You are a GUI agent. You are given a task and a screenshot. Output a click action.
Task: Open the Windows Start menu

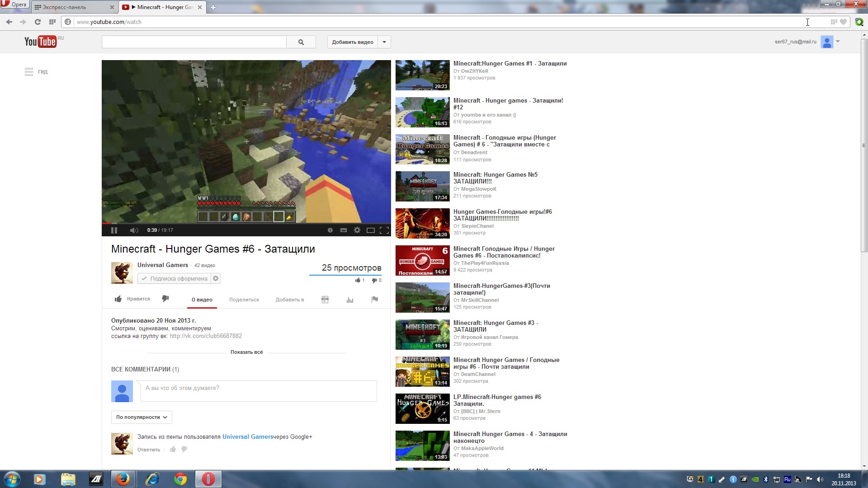[12, 479]
